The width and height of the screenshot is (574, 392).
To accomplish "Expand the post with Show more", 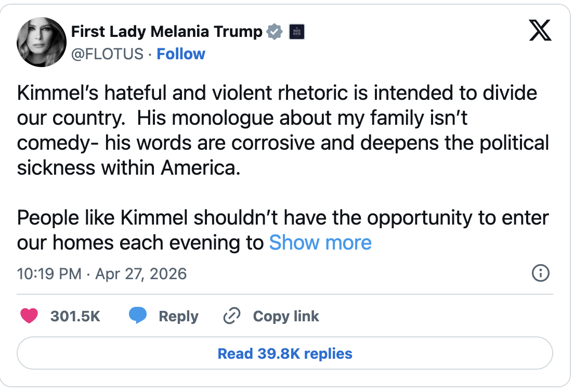I will [x=320, y=243].
